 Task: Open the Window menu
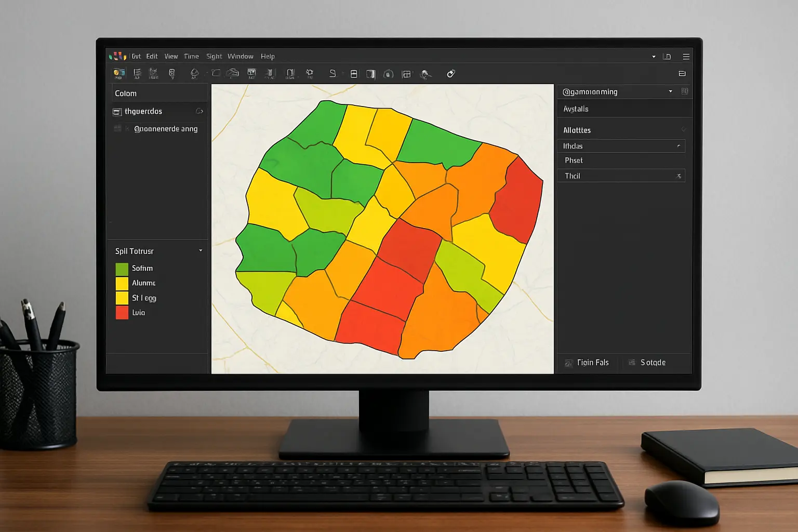point(241,56)
